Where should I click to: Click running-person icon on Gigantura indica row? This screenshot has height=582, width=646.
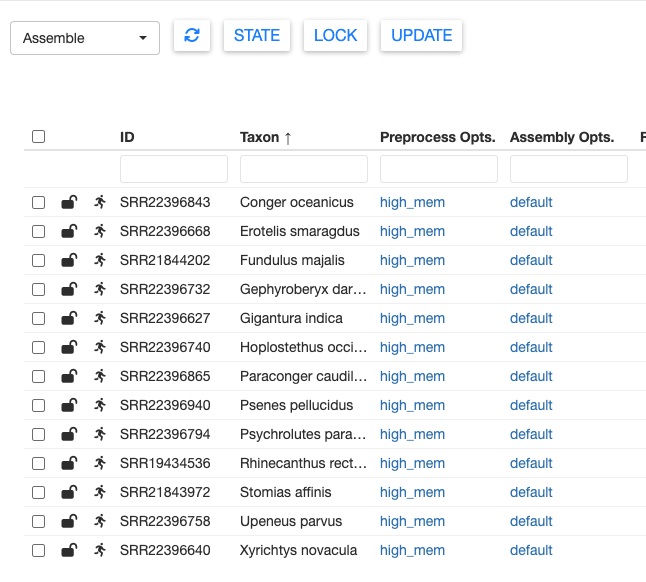tap(100, 318)
